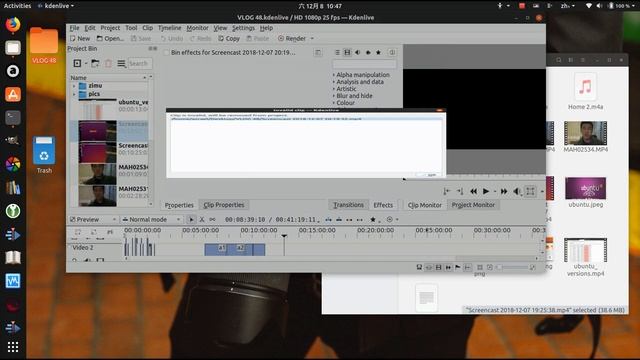640x360 pixels.
Task: Open the Project menu
Action: 110,28
